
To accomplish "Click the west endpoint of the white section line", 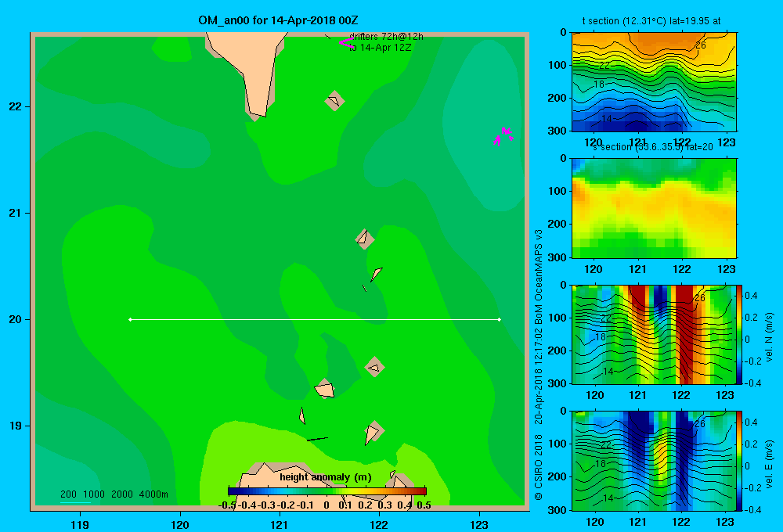I will coord(130,319).
